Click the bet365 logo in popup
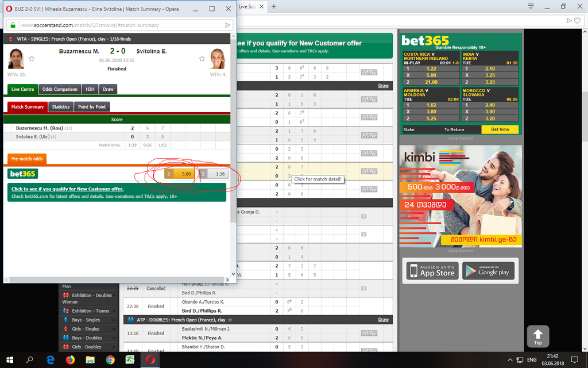This screenshot has height=368, width=588. pos(23,174)
